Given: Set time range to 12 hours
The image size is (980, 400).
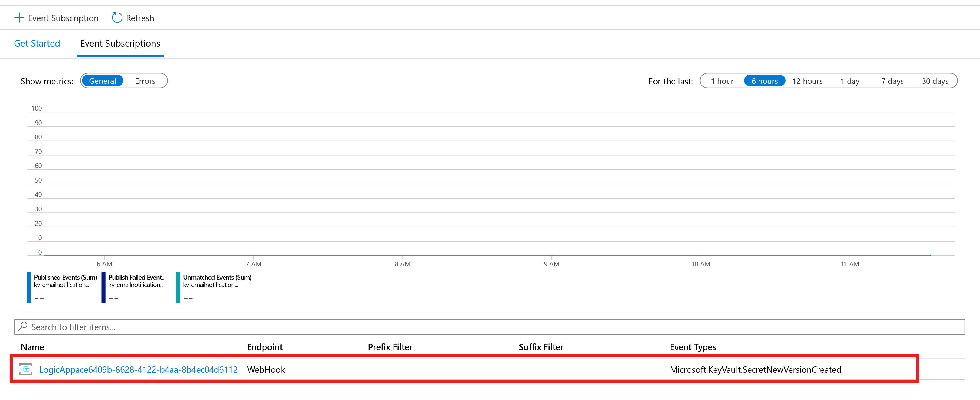Looking at the screenshot, I should (x=807, y=81).
